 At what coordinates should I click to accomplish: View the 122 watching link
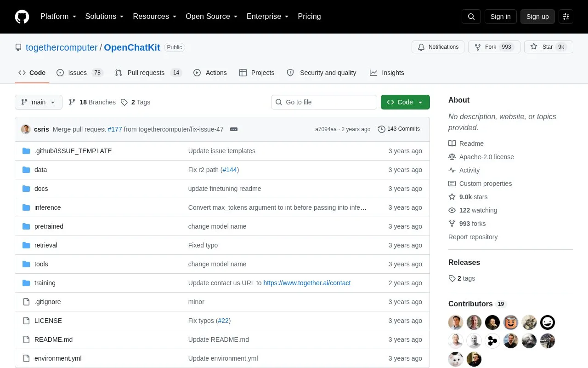[473, 210]
